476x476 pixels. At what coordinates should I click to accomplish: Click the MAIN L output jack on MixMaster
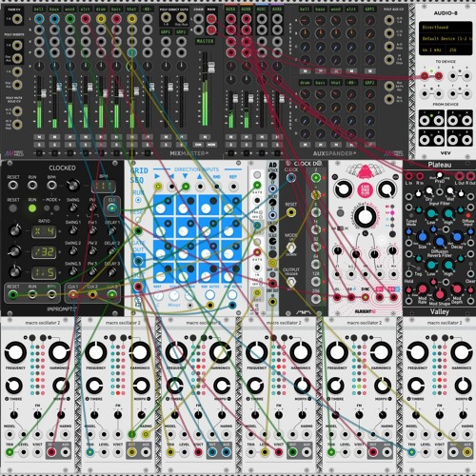click(211, 19)
